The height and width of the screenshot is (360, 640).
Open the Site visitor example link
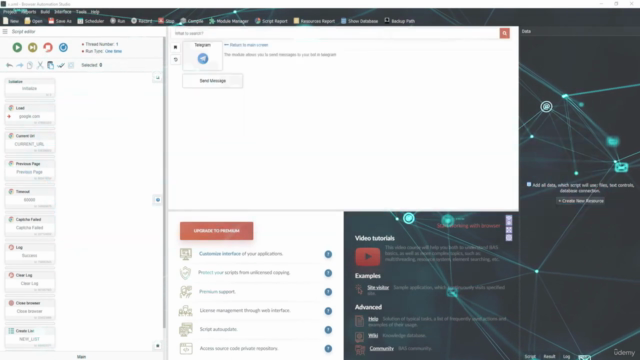pyautogui.click(x=378, y=287)
